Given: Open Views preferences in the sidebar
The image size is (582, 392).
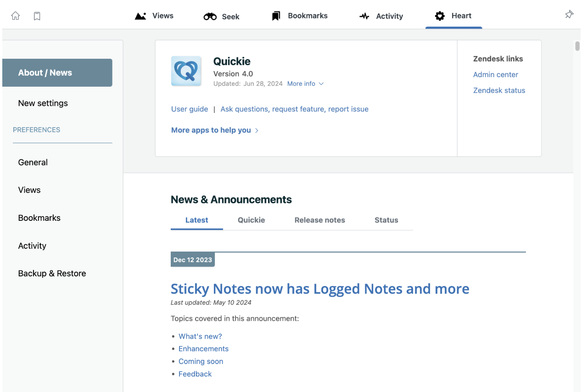Looking at the screenshot, I should [x=29, y=190].
